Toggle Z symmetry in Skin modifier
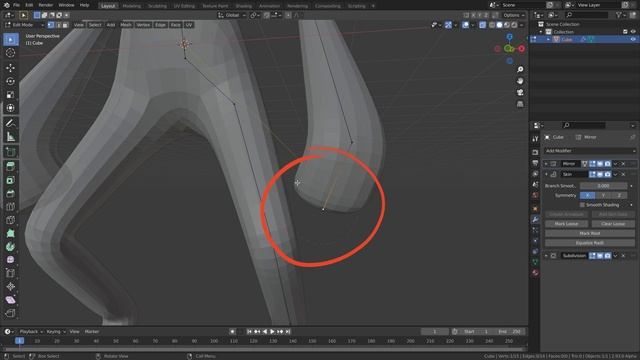This screenshot has width=640, height=360. coord(619,196)
